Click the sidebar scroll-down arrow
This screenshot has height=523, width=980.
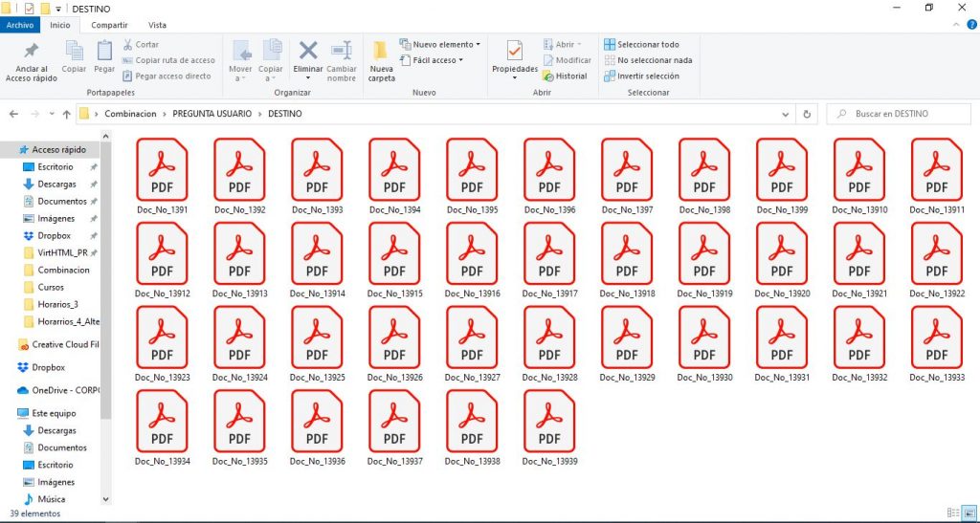coord(105,499)
